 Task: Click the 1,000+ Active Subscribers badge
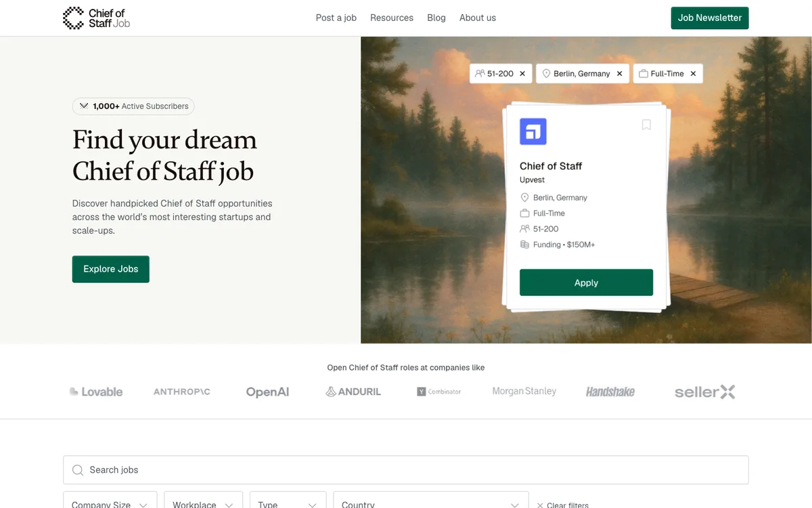[133, 106]
